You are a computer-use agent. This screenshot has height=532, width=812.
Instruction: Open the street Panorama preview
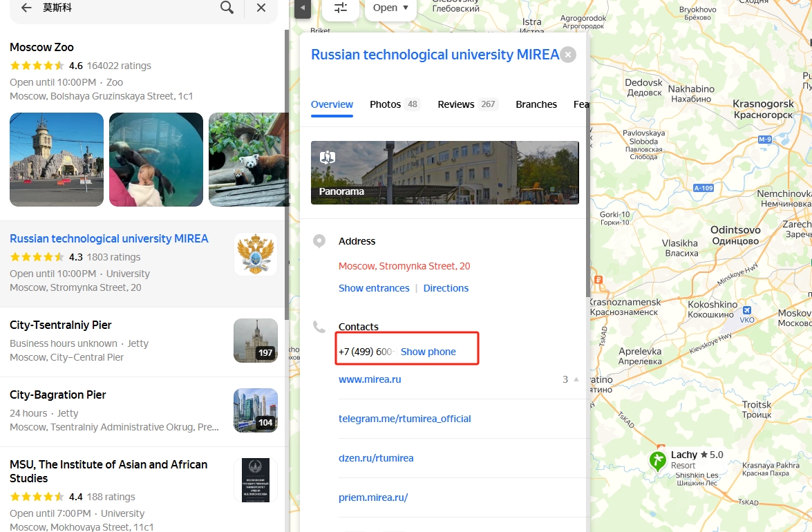coord(445,172)
